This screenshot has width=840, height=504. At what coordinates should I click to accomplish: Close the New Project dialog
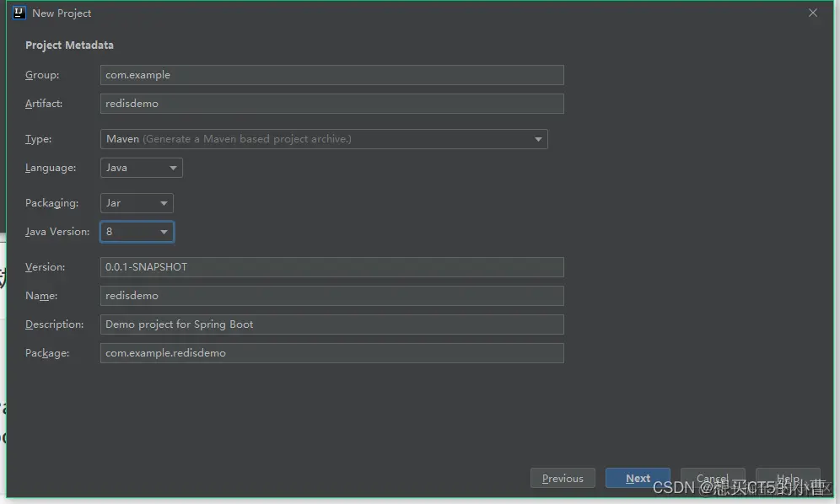813,13
